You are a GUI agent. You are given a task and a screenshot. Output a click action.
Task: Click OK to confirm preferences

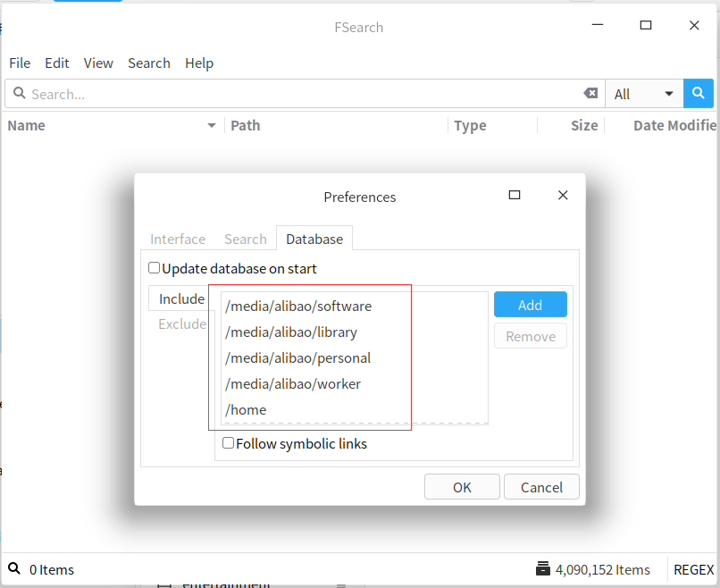coord(462,487)
